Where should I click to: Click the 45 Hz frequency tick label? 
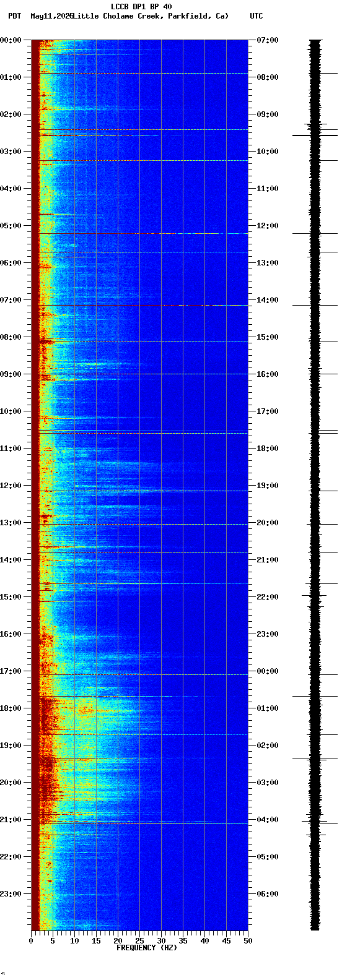226,941
